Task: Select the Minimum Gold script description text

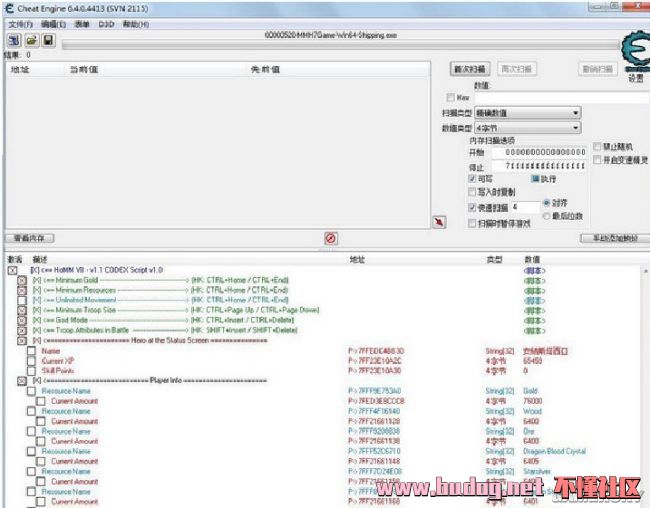Action: pyautogui.click(x=160, y=280)
